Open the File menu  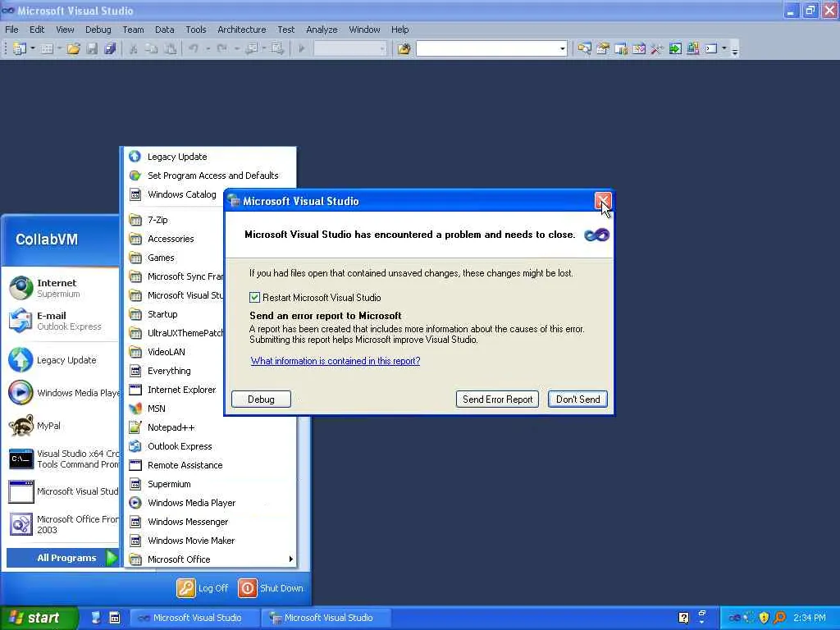11,30
